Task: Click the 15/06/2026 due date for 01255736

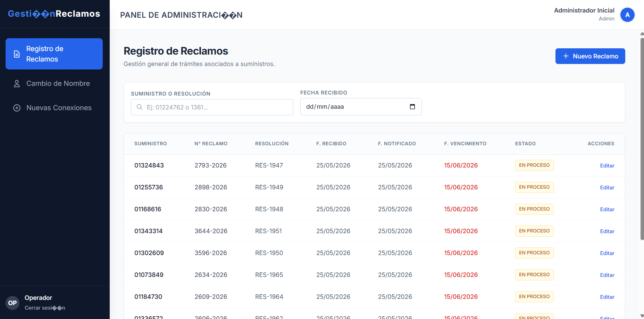Action: 461,187
